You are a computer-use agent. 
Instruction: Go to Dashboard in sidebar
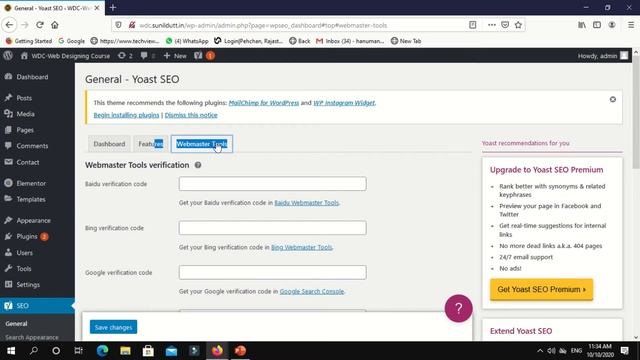coord(32,77)
